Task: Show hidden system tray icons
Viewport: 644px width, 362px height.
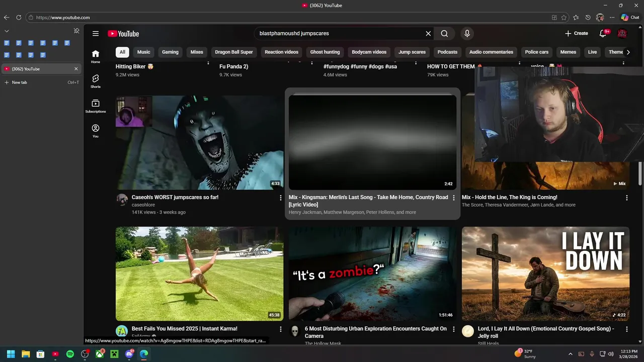Action: (570, 354)
